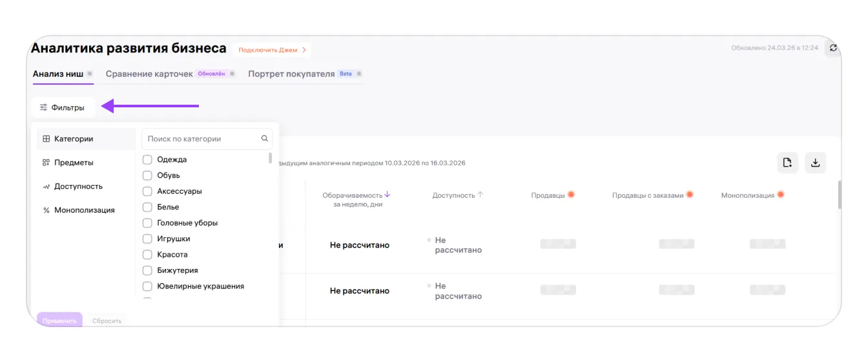Open the Подключить Джем chevron link
The image size is (868, 362).
point(272,50)
